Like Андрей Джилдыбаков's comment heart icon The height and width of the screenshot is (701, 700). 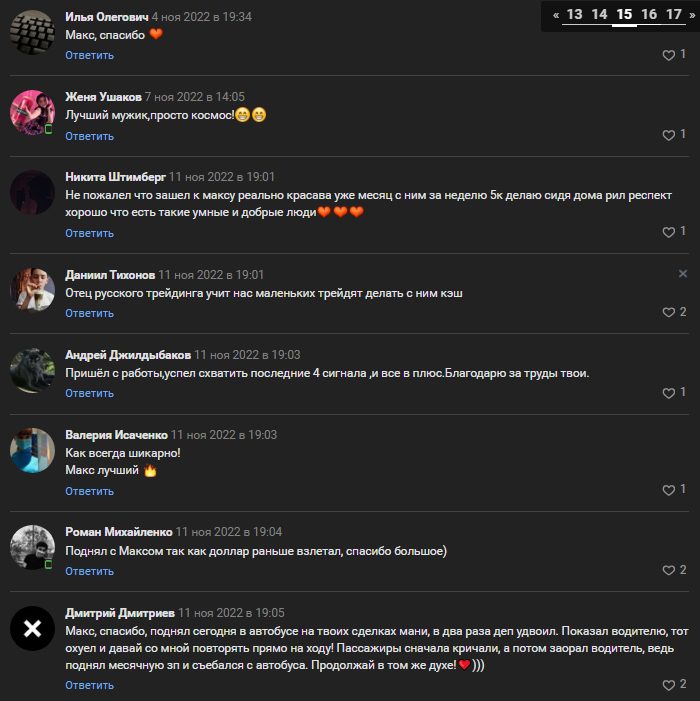coord(668,393)
